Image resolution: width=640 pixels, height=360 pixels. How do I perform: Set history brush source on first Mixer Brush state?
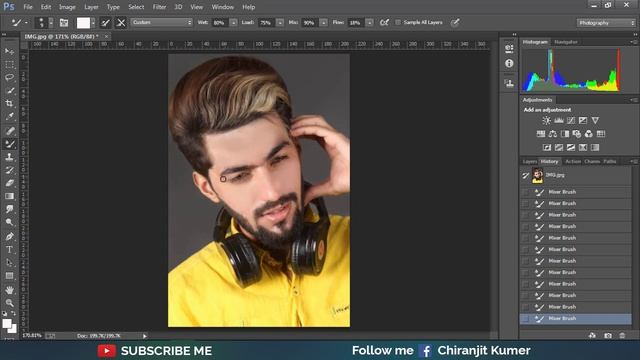(x=525, y=192)
